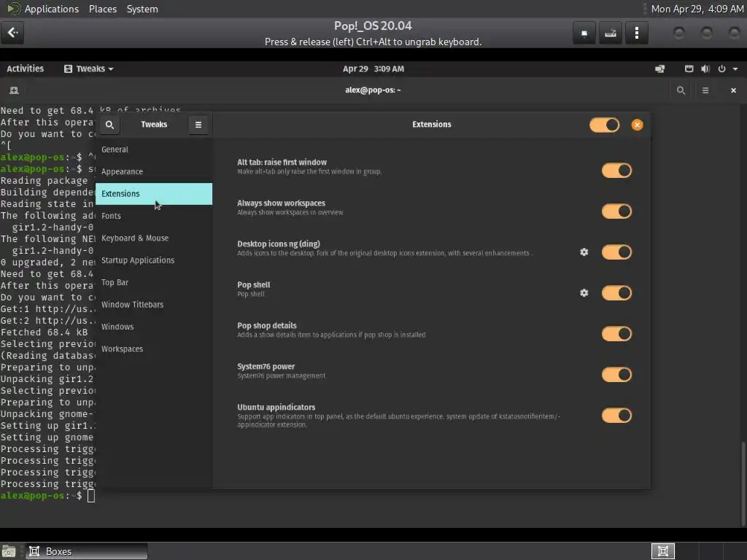Toggle Desktop icons ng (ding) extension

617,252
